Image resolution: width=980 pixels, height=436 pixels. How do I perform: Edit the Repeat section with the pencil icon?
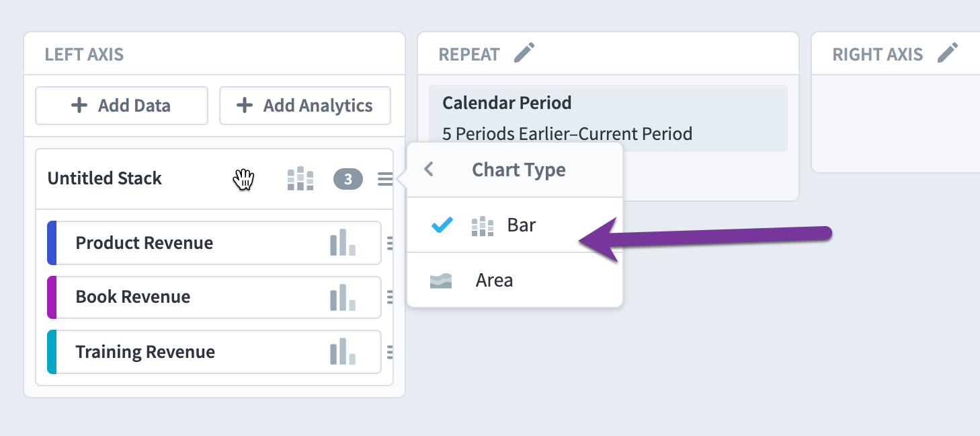(x=524, y=52)
